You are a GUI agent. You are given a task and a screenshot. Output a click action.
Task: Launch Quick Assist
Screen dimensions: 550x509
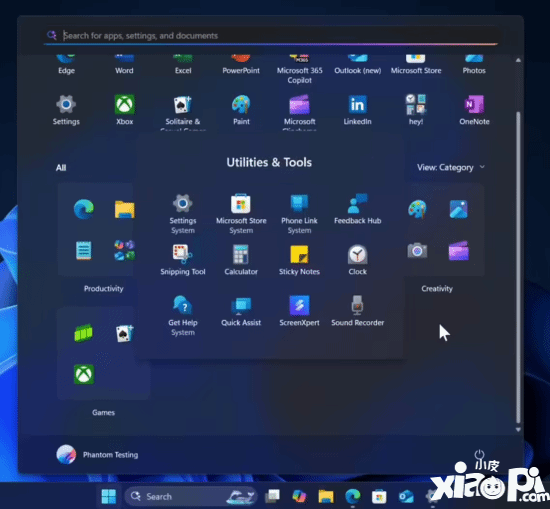tap(241, 311)
